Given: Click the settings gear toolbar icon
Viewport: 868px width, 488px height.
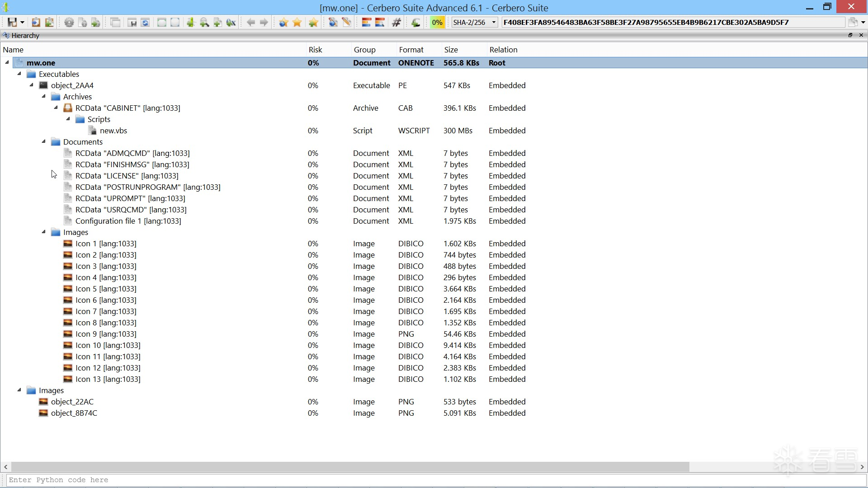Looking at the screenshot, I should click(x=69, y=22).
